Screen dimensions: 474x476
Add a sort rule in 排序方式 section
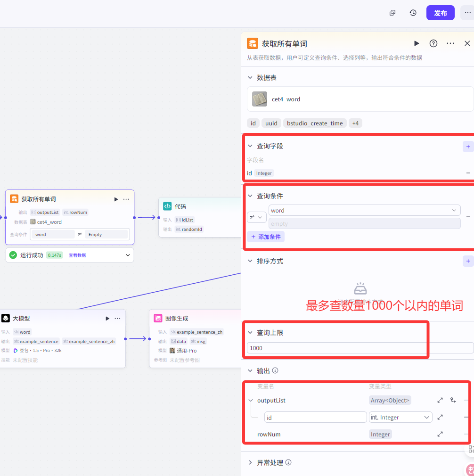[x=468, y=261]
